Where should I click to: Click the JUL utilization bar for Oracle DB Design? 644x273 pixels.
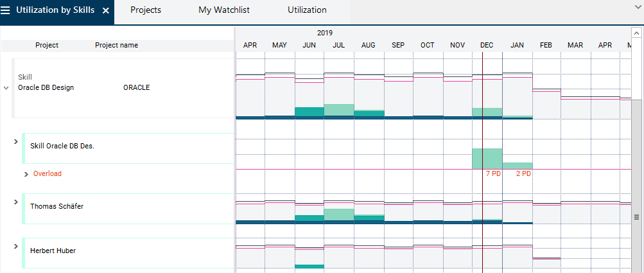pyautogui.click(x=338, y=110)
